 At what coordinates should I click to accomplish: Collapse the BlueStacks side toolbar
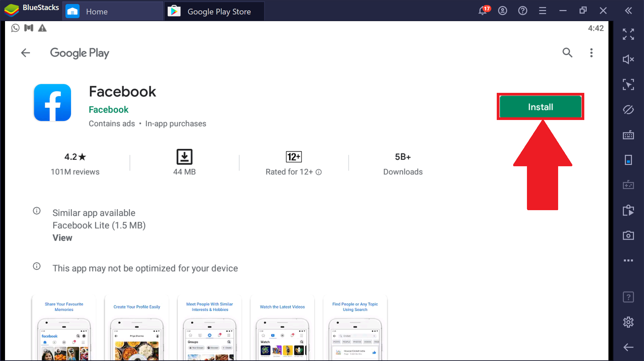pos(629,11)
